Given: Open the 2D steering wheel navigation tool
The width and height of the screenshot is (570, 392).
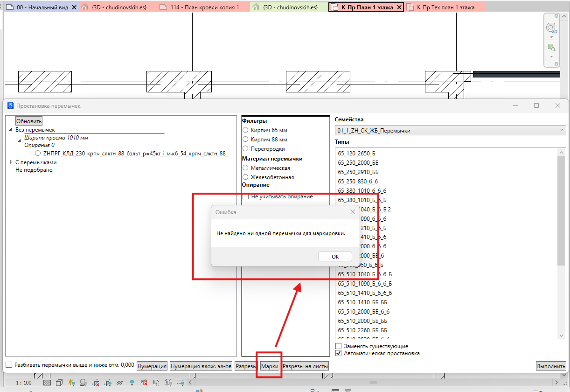Looking at the screenshot, I should 551,28.
